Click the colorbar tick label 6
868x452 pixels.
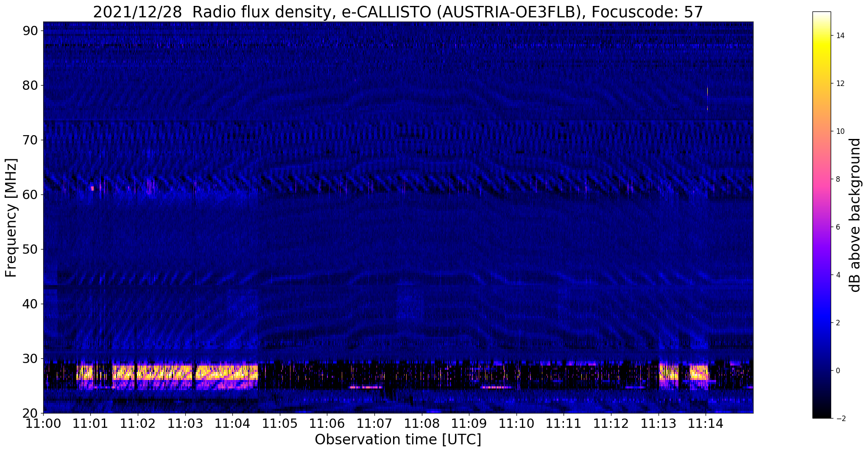tap(837, 227)
